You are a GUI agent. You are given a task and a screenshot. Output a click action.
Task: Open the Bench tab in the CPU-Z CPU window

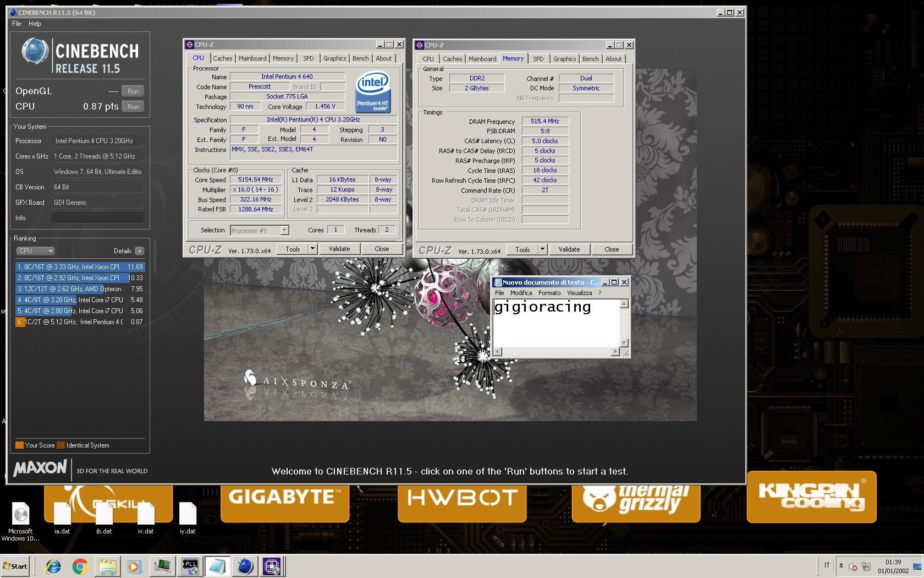point(361,58)
